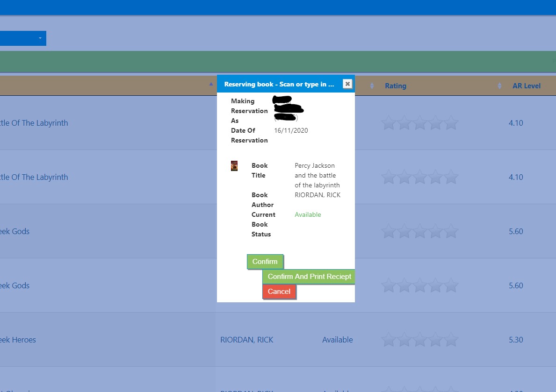556x392 pixels.
Task: Open the 'eek Heroes' book title link
Action: pos(18,340)
